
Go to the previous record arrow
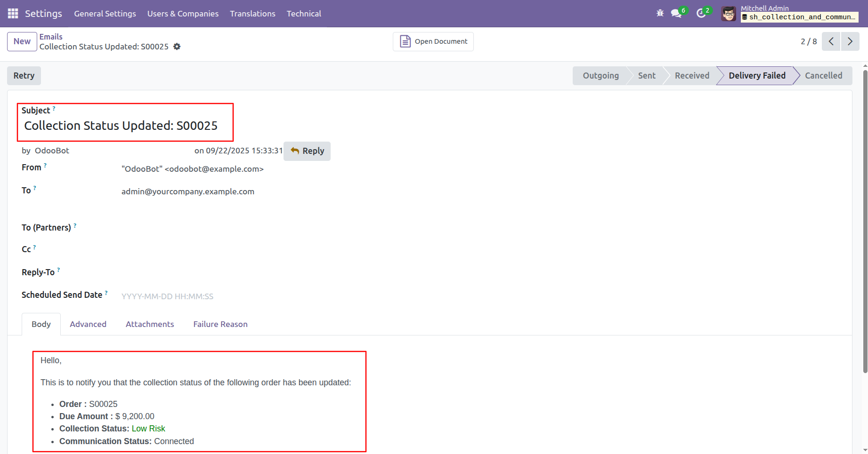click(x=831, y=41)
